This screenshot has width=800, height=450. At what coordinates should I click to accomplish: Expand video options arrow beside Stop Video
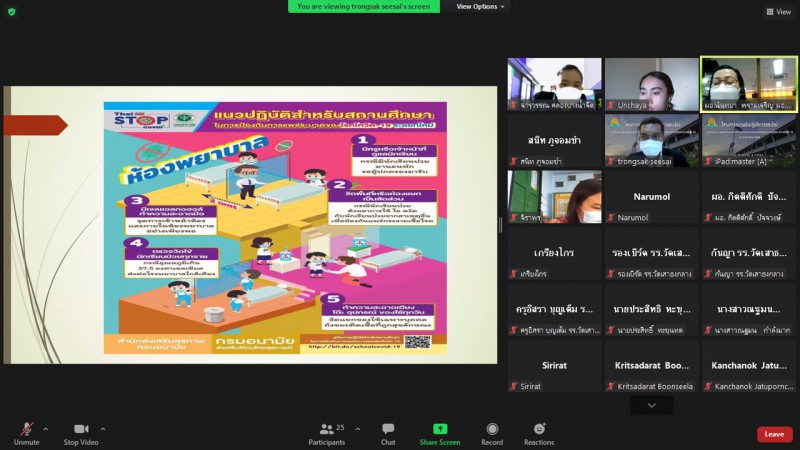(102, 428)
